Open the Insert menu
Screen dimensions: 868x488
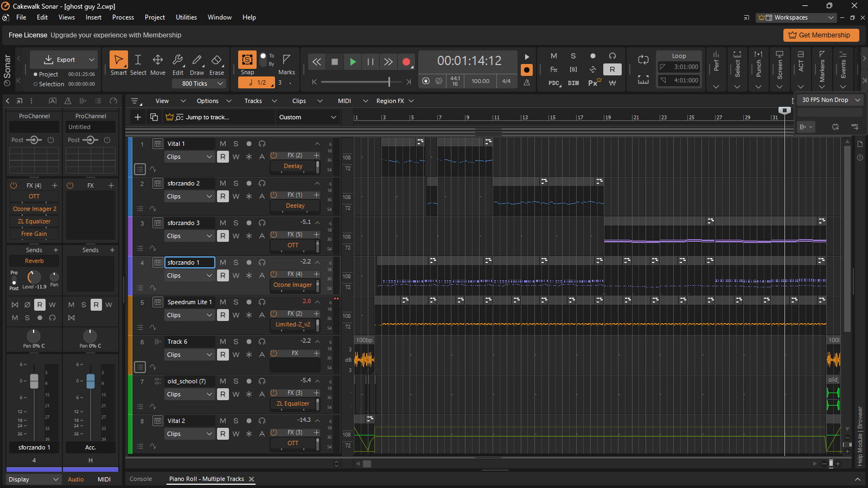pyautogui.click(x=93, y=17)
